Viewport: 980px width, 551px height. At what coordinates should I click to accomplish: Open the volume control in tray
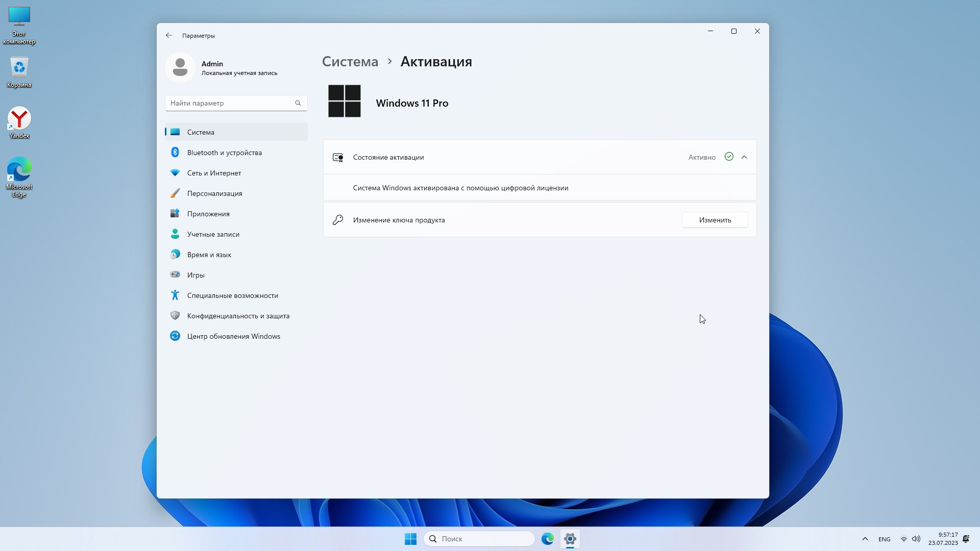coord(916,539)
